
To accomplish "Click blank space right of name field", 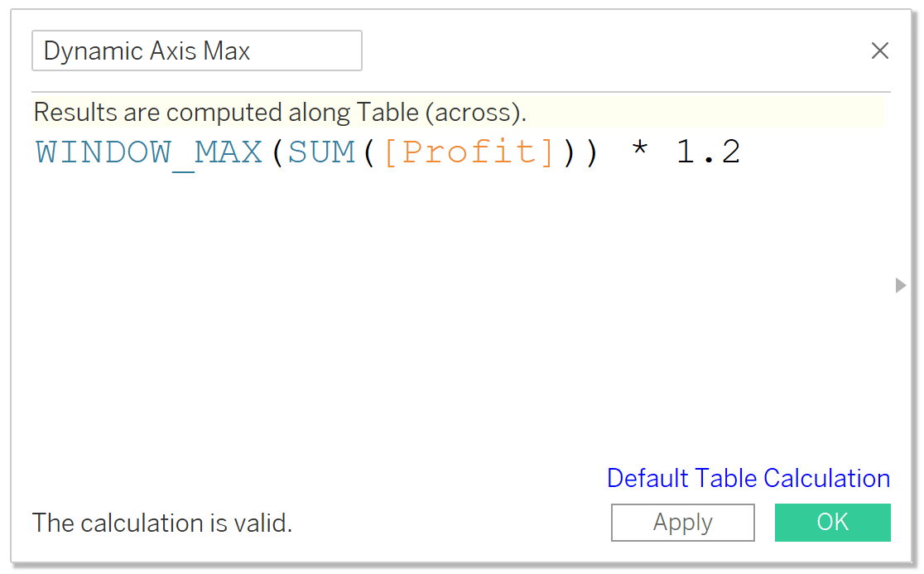I will [x=613, y=51].
